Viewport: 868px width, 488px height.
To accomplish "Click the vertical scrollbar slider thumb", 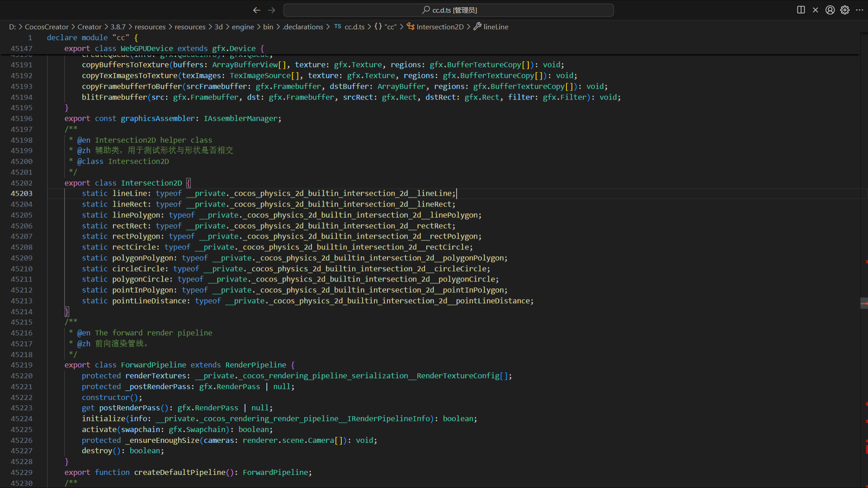I will (863, 303).
